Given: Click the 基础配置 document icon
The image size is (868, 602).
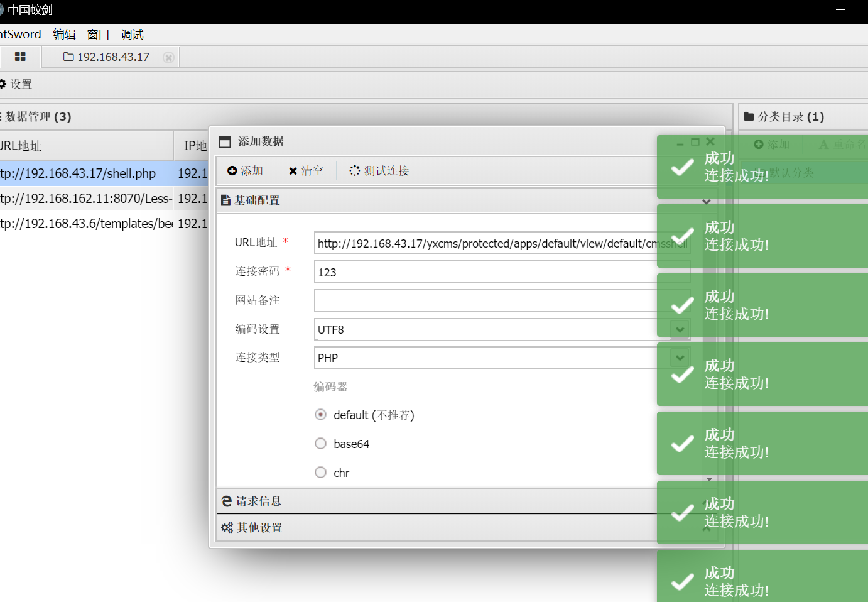Looking at the screenshot, I should [x=225, y=200].
